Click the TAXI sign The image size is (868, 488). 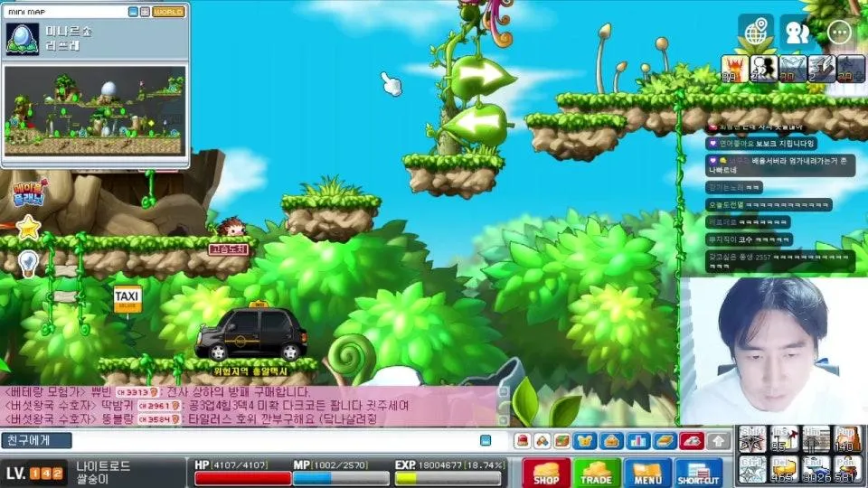tap(127, 299)
